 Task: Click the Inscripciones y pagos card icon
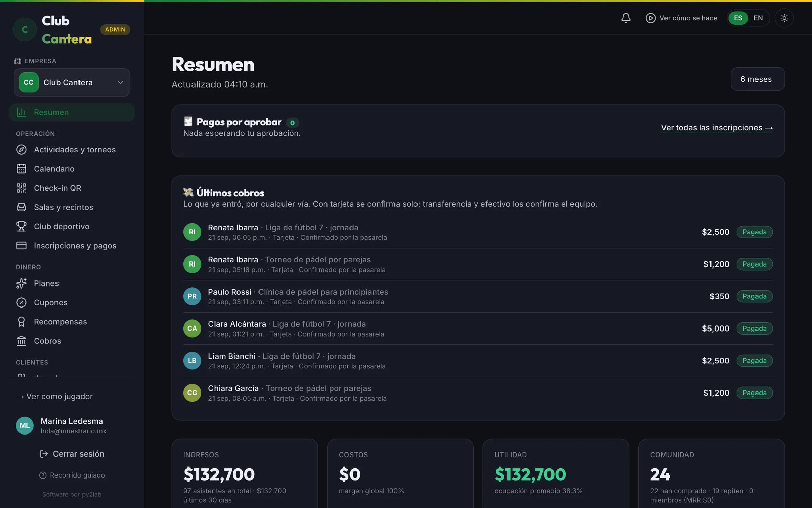[21, 246]
